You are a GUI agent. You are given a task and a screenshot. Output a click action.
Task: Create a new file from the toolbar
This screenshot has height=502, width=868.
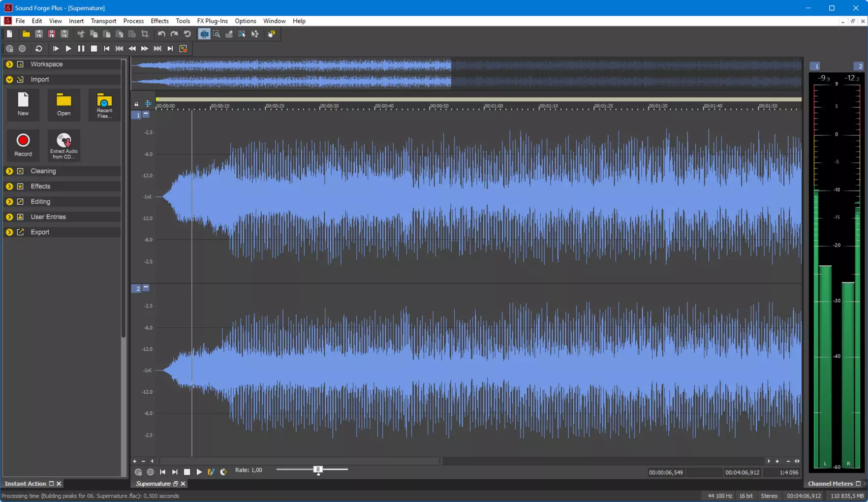pos(9,34)
